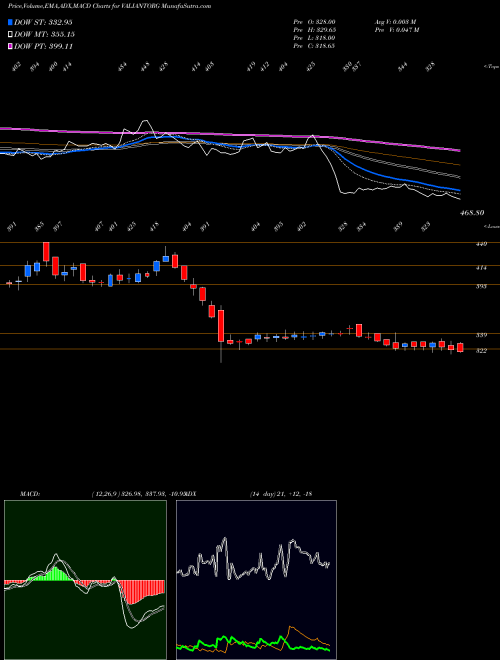Click the tall red candle touching the 449 line
Viewport: 500px width, 660px height.
click(x=46, y=254)
